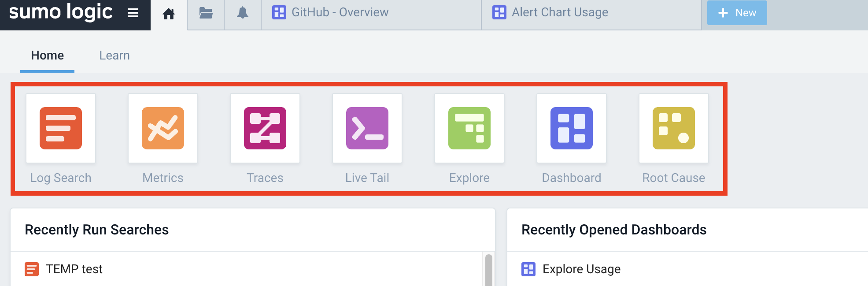Create a new Dashboard via its icon
Screen dimensions: 868x286
click(x=572, y=128)
